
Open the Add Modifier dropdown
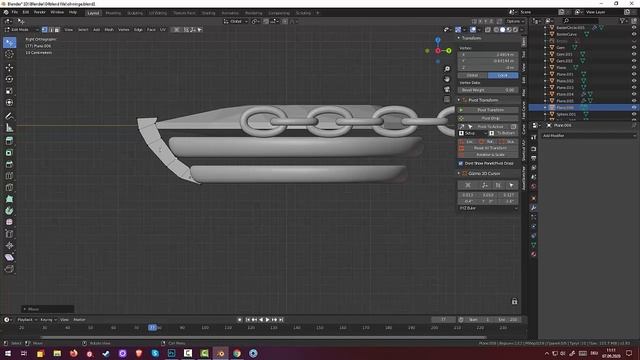(589, 136)
